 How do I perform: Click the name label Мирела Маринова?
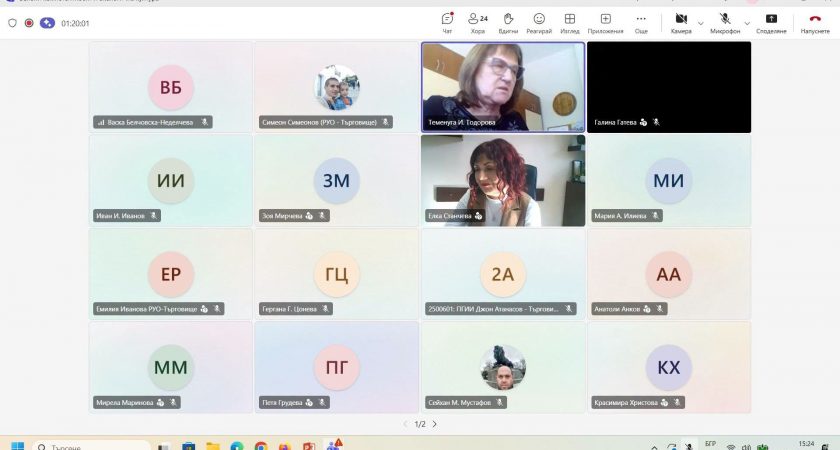coord(125,403)
